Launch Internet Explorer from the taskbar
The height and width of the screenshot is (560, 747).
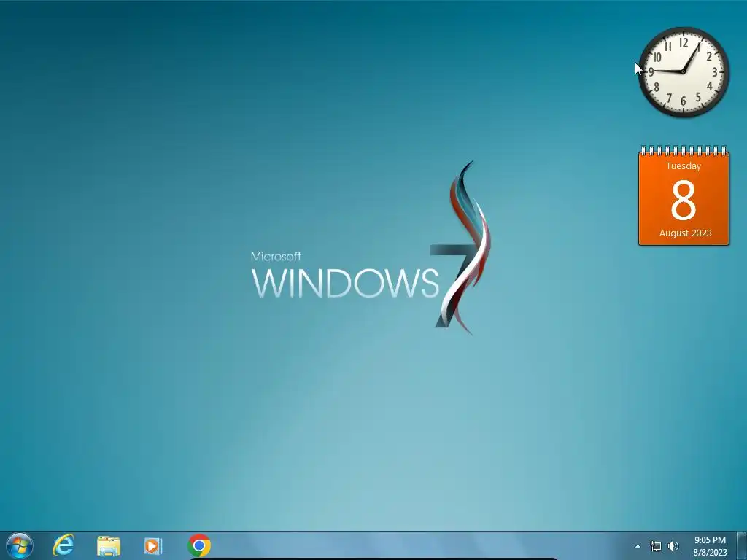[x=63, y=545]
